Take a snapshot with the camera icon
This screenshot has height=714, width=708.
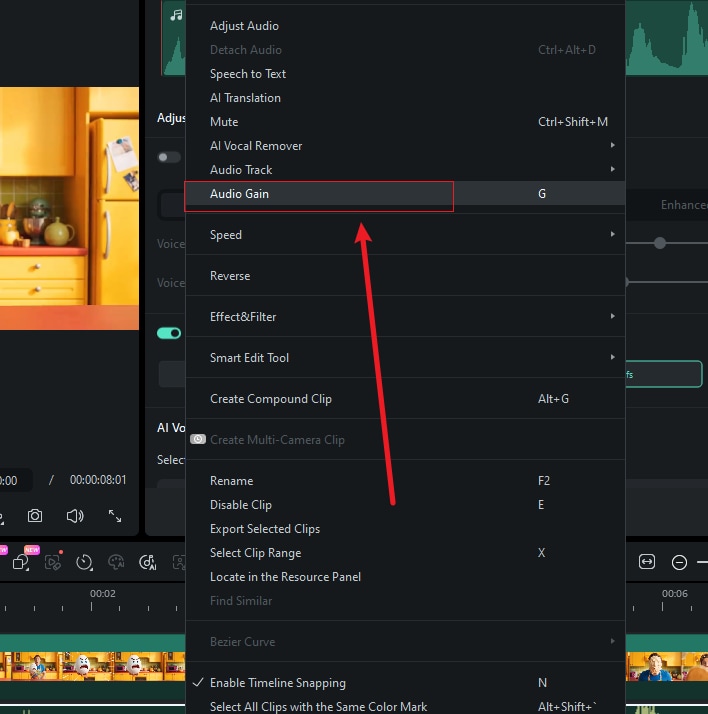click(35, 516)
